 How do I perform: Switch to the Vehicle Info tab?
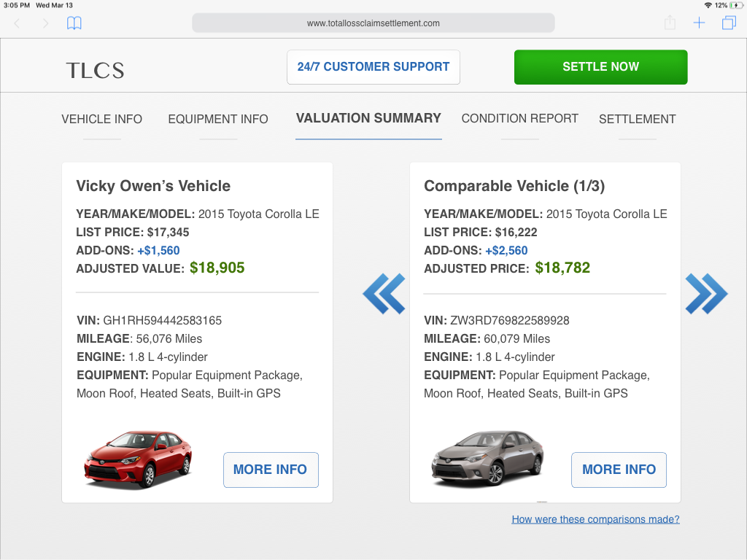point(102,119)
